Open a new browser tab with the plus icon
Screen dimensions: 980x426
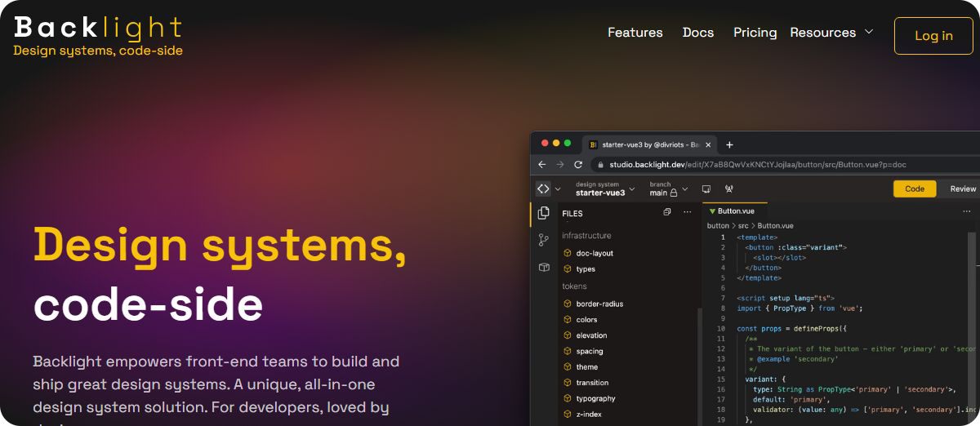(x=729, y=144)
